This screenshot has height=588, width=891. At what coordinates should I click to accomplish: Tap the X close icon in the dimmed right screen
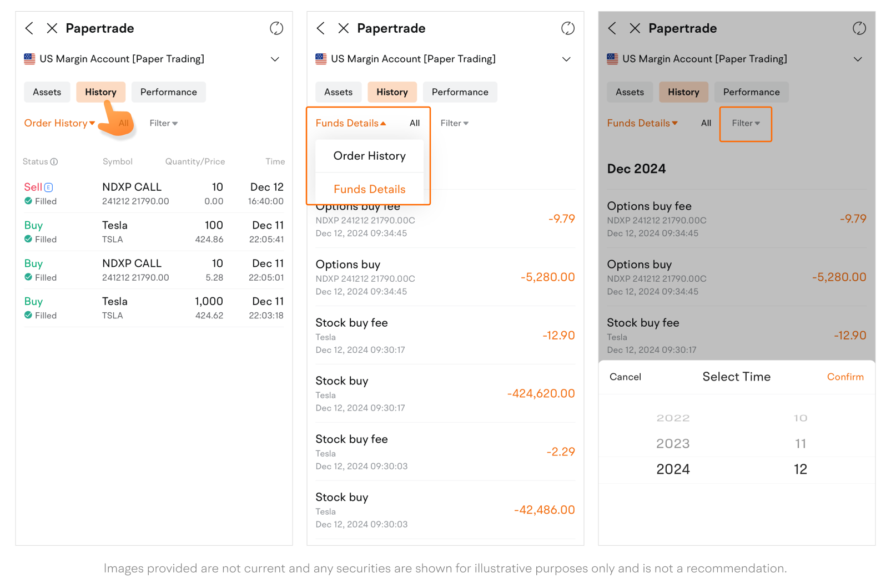click(635, 28)
